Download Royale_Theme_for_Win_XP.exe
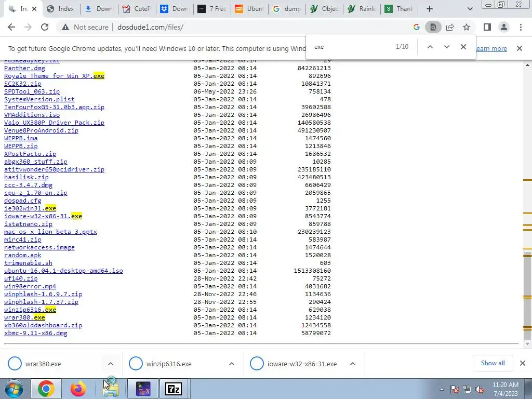Screen dimensions: 532x399 (54, 76)
